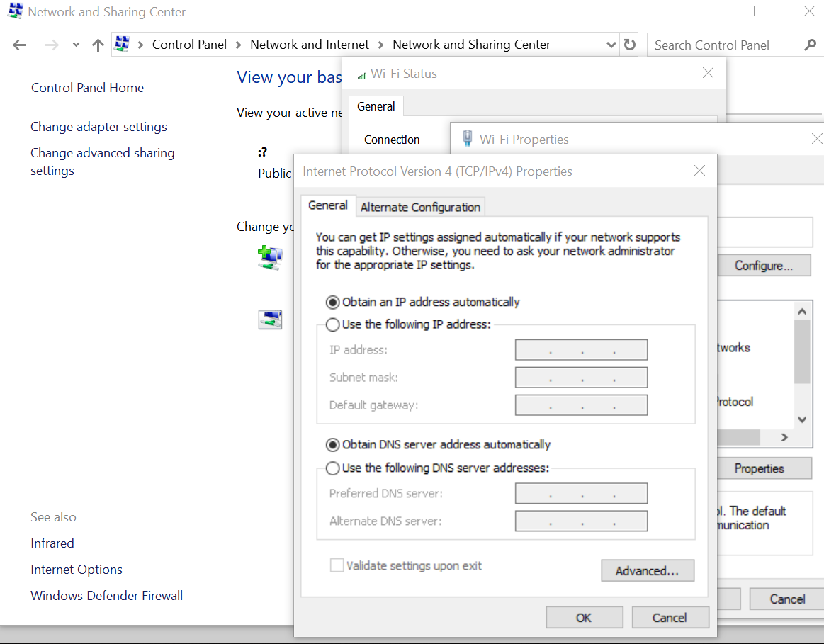Click the Wi-Fi Status signal icon
This screenshot has width=824, height=644.
(x=361, y=76)
